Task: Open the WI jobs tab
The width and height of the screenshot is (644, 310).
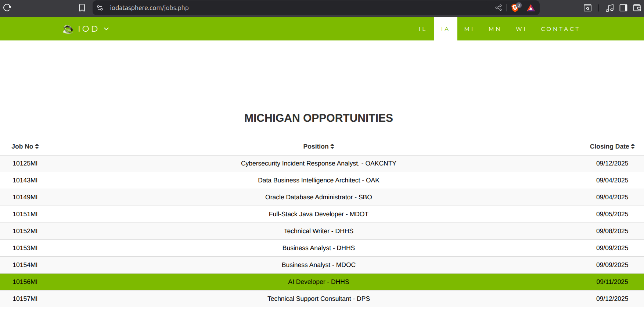Action: pyautogui.click(x=521, y=29)
